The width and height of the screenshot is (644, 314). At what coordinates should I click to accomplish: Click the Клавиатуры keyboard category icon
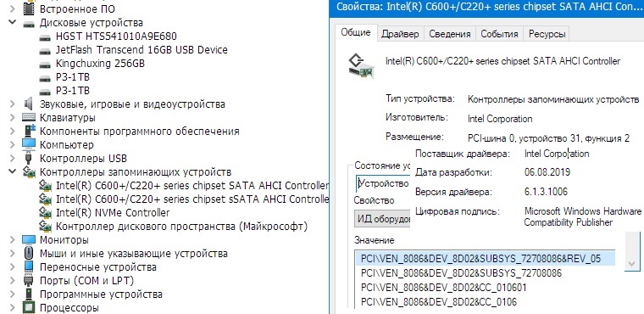[29, 118]
